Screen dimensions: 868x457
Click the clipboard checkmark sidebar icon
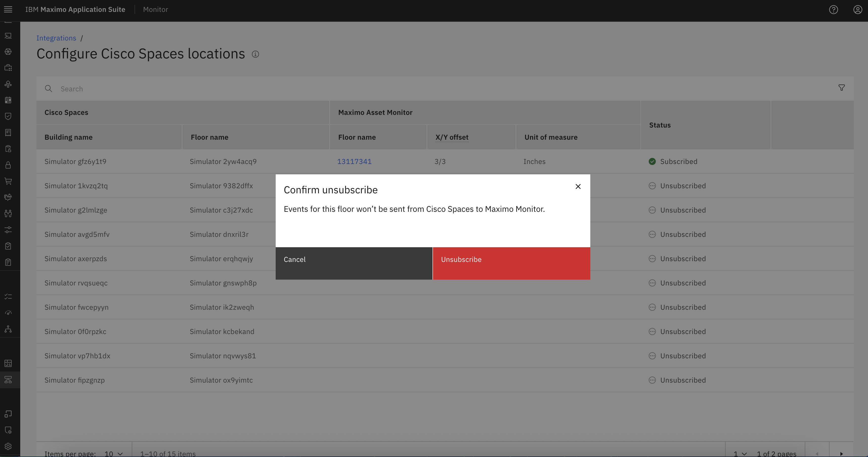pos(8,246)
